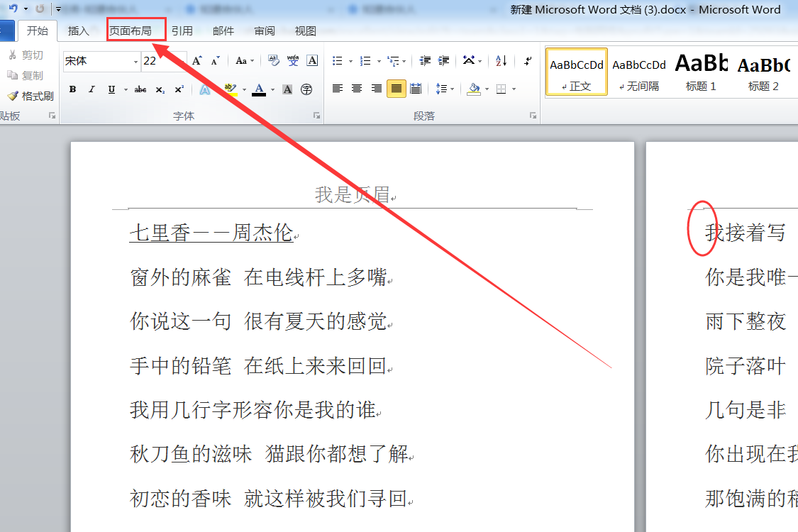Open the 插入 ribbon tab
This screenshot has height=532, width=798.
tap(78, 31)
